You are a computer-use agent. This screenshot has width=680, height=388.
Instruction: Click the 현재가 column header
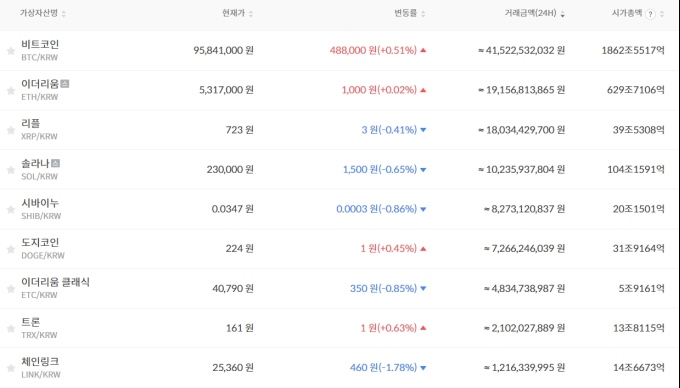[234, 13]
